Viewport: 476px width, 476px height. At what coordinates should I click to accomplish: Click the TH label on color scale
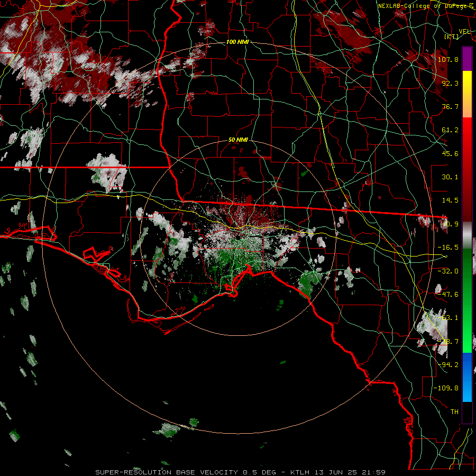(x=454, y=412)
